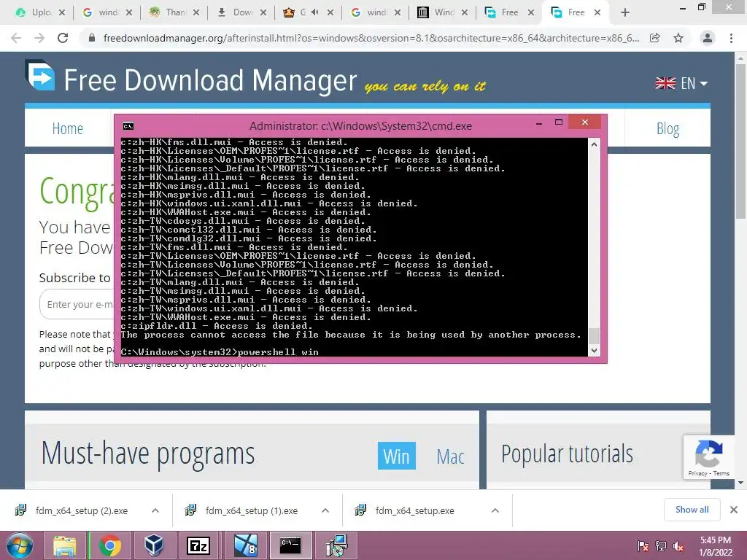
Task: Click the cmd scrollbar down arrow
Action: (x=594, y=351)
